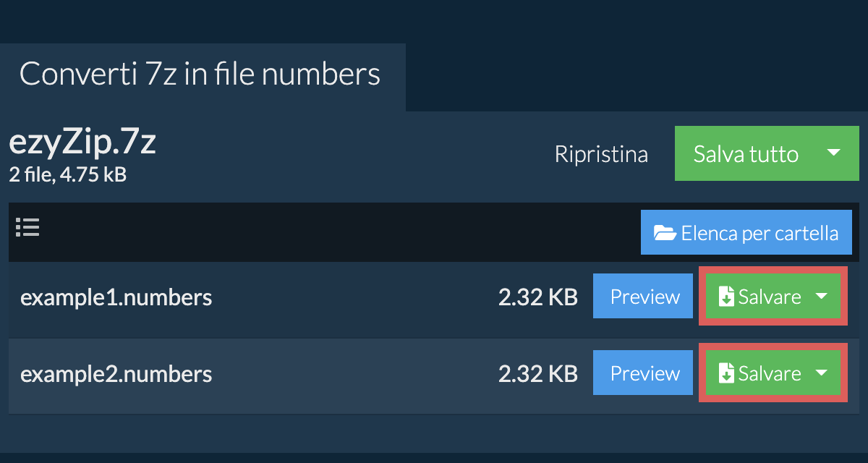Click the "2 file, 4.75 kB" archive summary
This screenshot has height=463, width=868.
(x=67, y=175)
